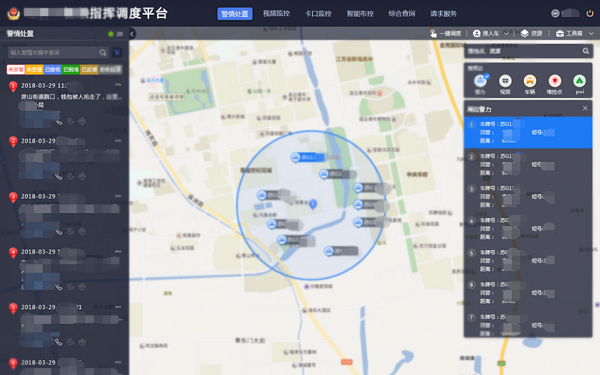This screenshot has height=375, width=600.
Task: Click the green star favorites icon
Action: point(111,34)
